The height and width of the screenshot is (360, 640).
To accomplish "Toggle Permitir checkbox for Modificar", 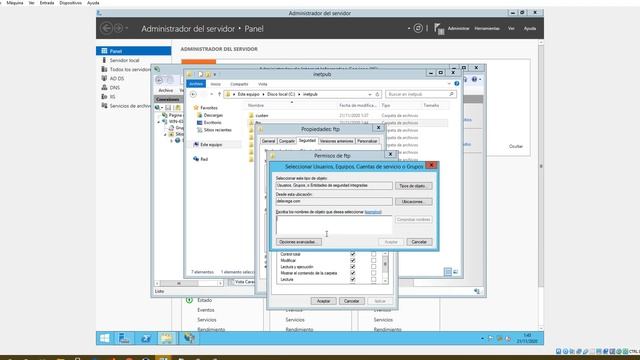I will [353, 260].
